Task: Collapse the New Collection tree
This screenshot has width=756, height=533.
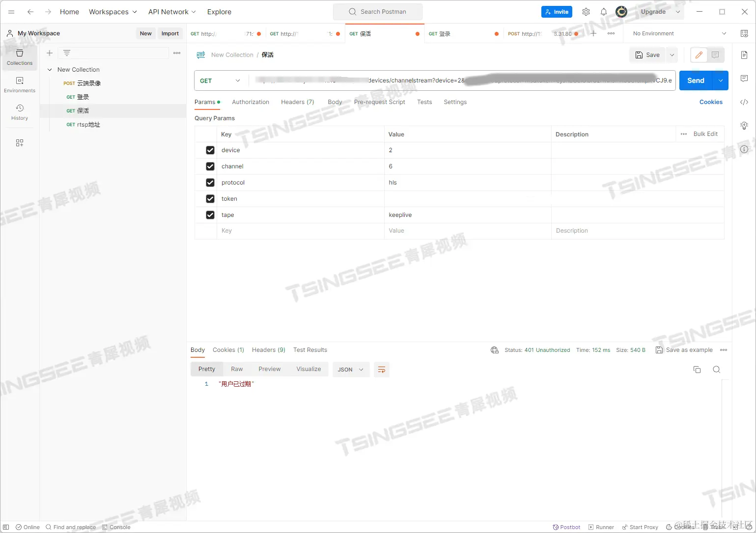Action: (50, 70)
